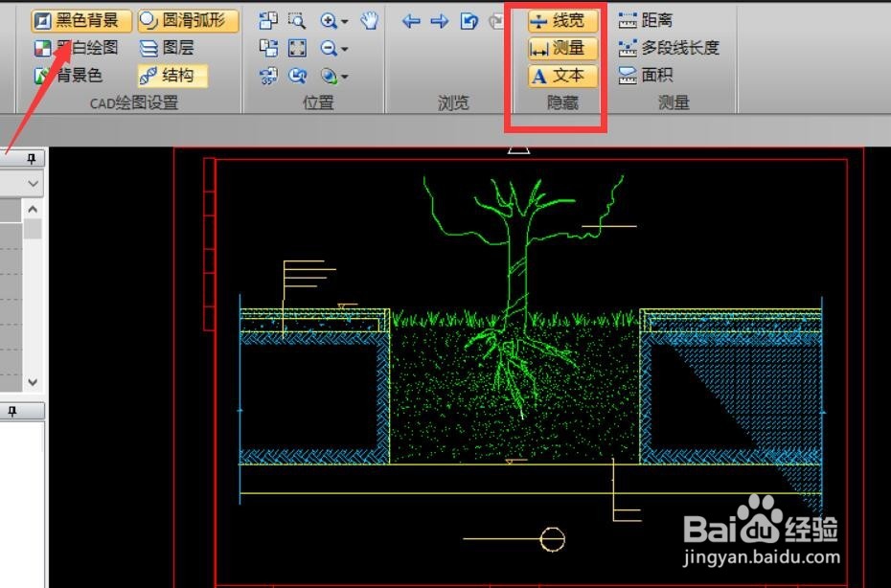Select the Pan hand tool
This screenshot has width=891, height=588.
[x=371, y=20]
